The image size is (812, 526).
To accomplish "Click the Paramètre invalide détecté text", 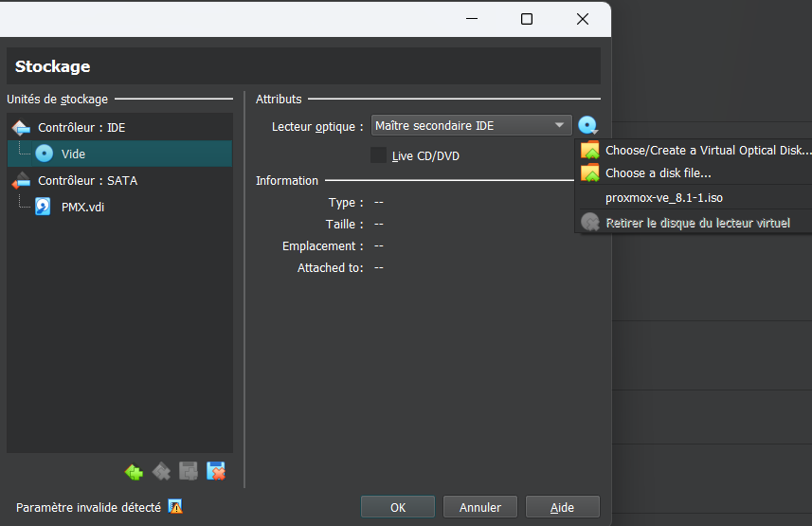I will point(88,507).
